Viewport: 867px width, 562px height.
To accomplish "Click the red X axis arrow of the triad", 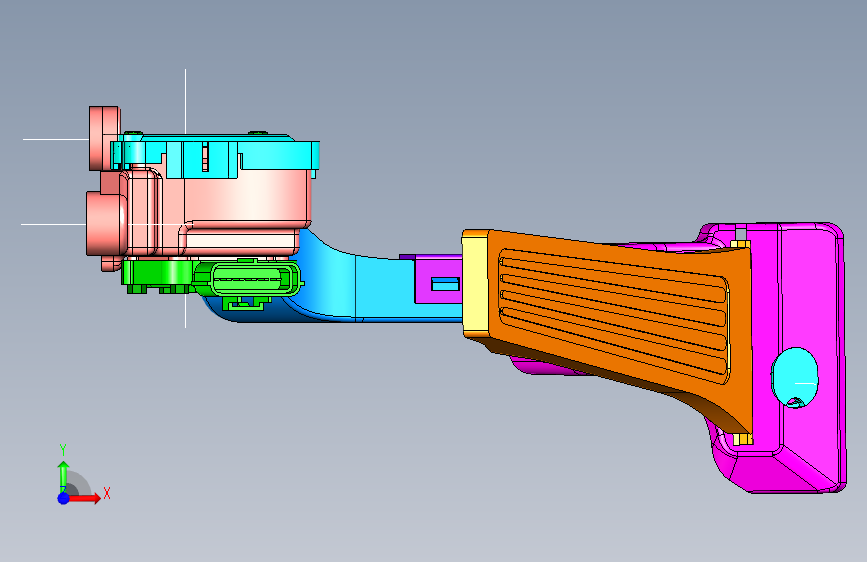I will pos(85,498).
